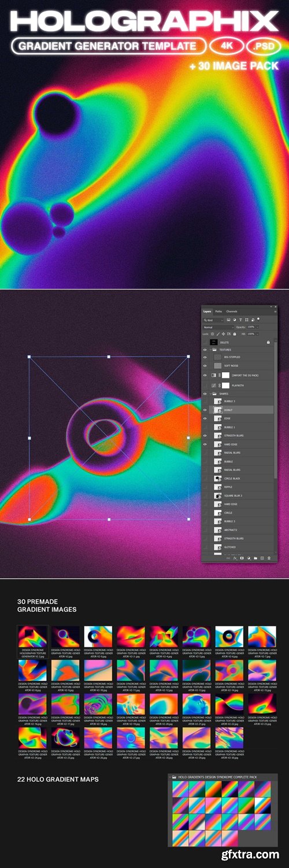Enable the adjustment layer filter icon

pos(235,320)
